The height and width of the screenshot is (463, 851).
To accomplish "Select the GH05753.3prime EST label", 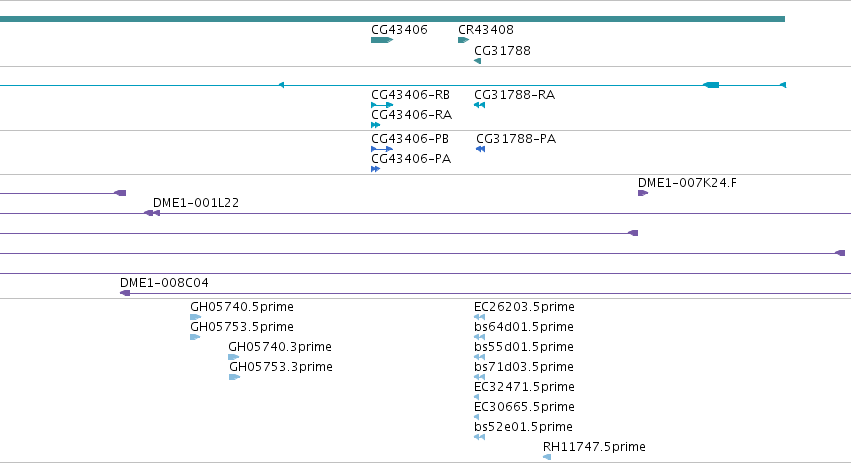I will (281, 367).
